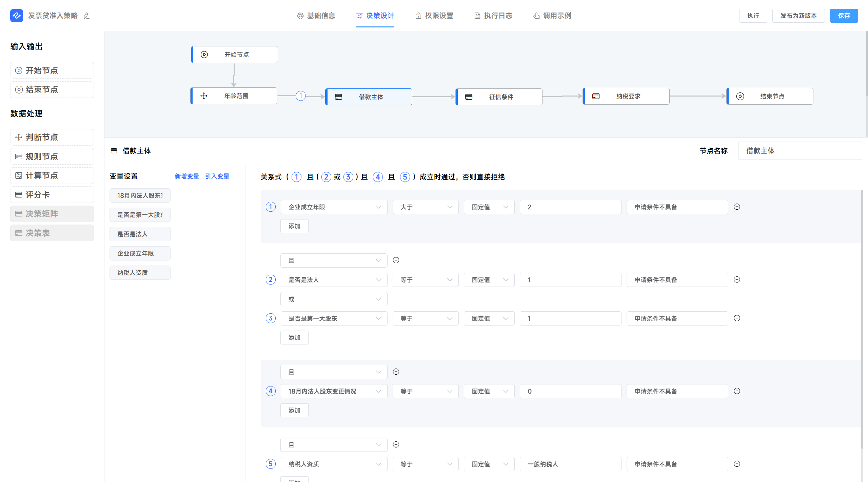Screen dimensions: 868x482
Task: Click row 1 申请条件不具备 rejection reason field
Action: [677, 207]
